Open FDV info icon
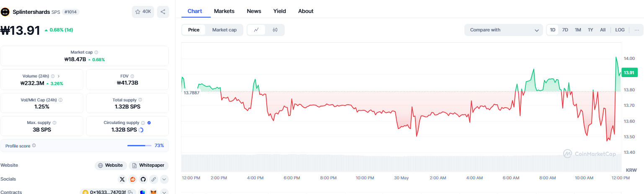Image resolution: width=644 pixels, height=194 pixels. click(x=132, y=76)
